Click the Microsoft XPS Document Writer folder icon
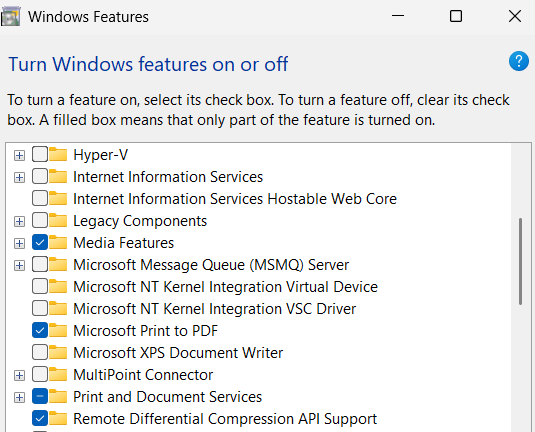 58,352
